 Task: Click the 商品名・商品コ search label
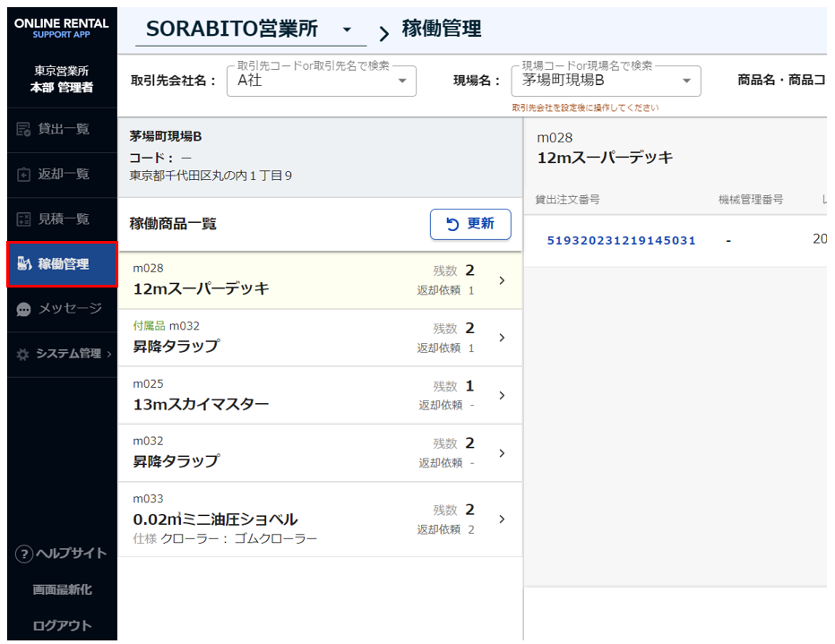pyautogui.click(x=781, y=81)
